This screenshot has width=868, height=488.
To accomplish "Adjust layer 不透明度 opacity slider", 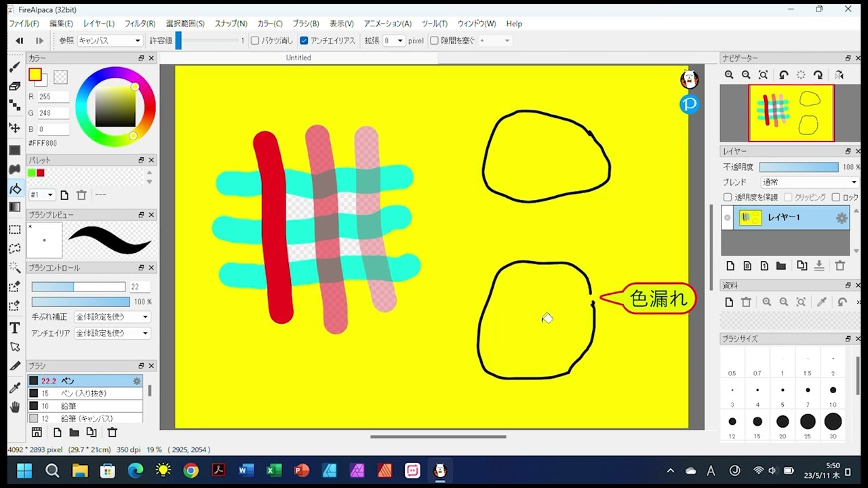I will (799, 167).
